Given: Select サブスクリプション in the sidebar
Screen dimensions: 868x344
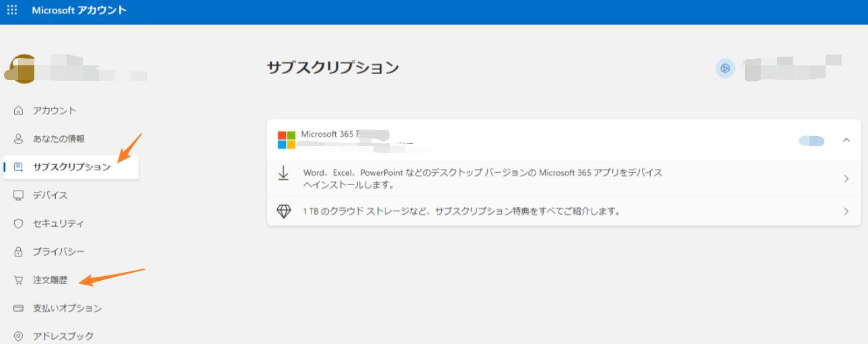Looking at the screenshot, I should tap(71, 167).
